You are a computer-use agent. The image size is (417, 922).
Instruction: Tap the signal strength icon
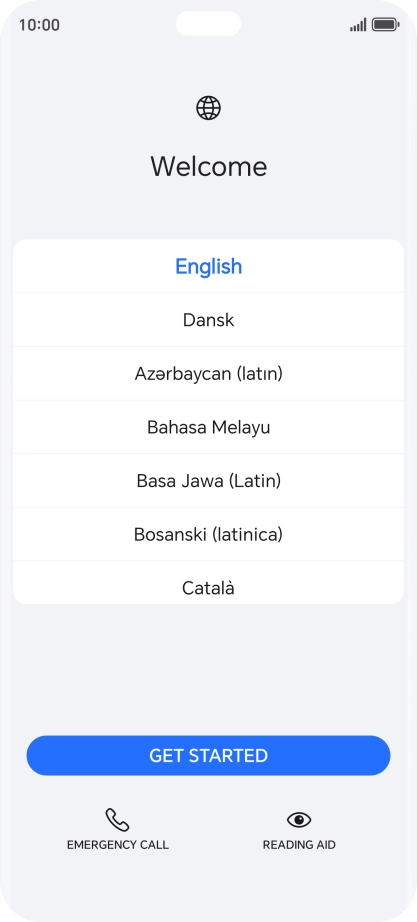pos(358,25)
